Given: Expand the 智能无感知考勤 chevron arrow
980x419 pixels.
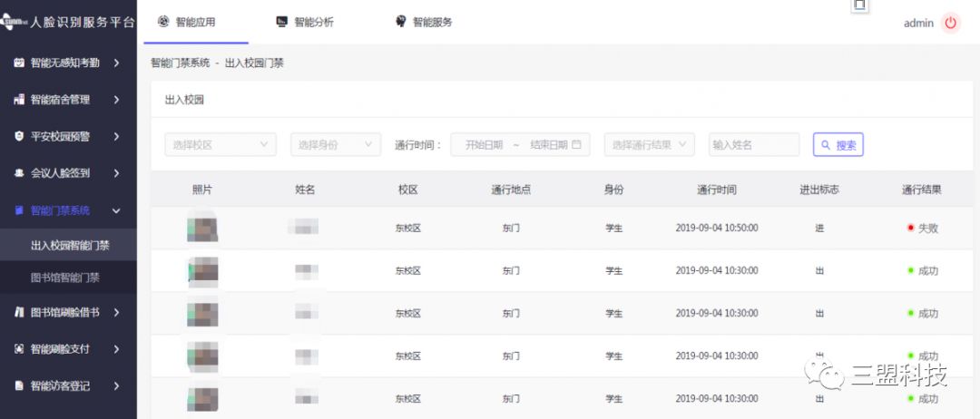Looking at the screenshot, I should (x=116, y=63).
